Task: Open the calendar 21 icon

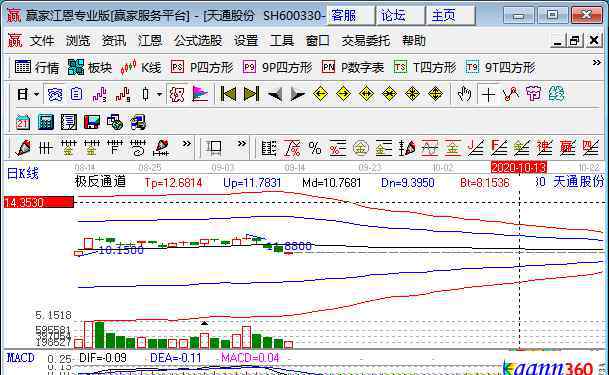Action: (23, 122)
